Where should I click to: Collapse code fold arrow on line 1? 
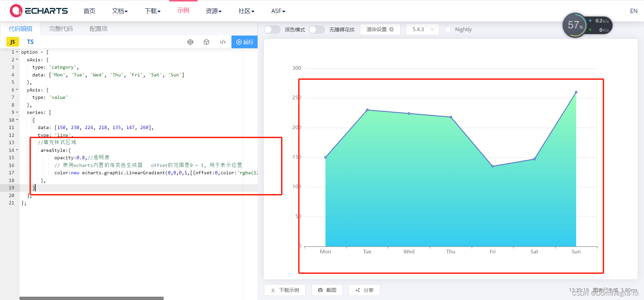coord(17,52)
